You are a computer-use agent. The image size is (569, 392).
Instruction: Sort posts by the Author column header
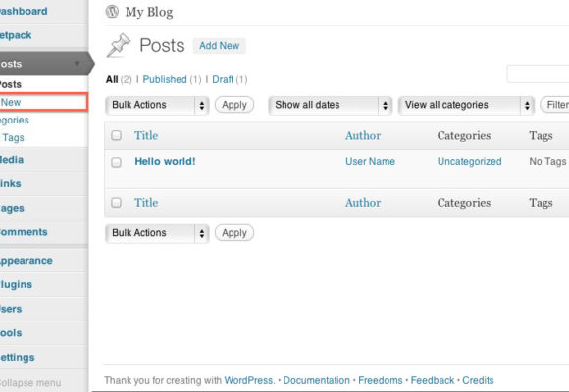click(363, 135)
